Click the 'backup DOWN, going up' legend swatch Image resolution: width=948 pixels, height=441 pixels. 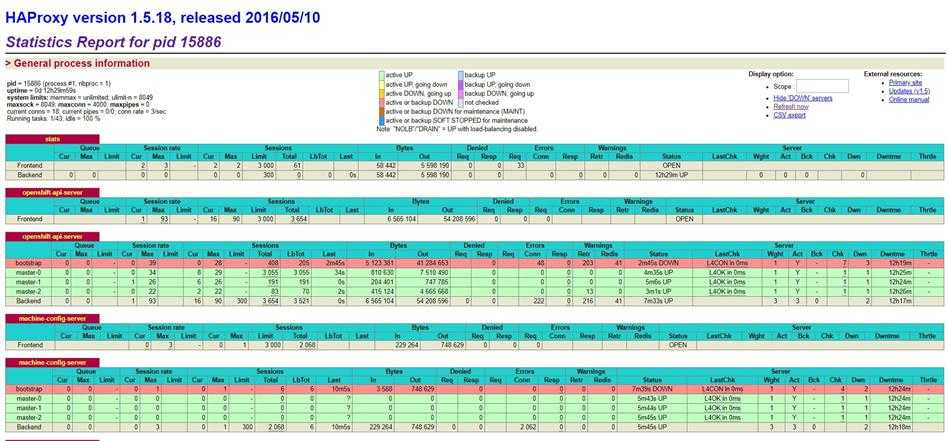460,93
